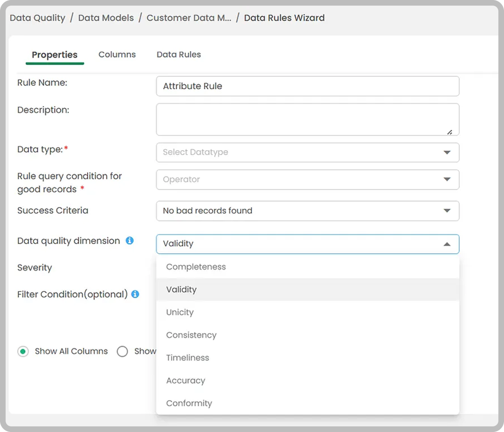Click the Rule Name input field
The width and height of the screenshot is (504, 432).
308,86
